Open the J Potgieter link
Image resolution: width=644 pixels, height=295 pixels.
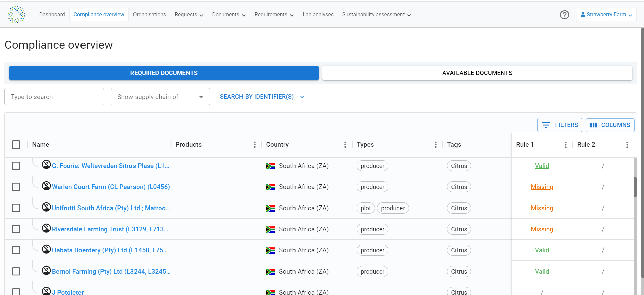(68, 292)
